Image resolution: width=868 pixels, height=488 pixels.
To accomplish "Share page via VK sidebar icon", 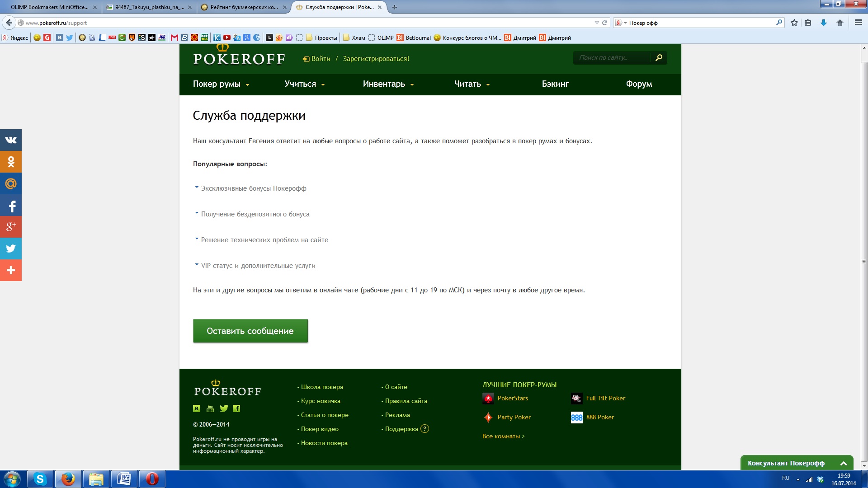I will (x=11, y=140).
